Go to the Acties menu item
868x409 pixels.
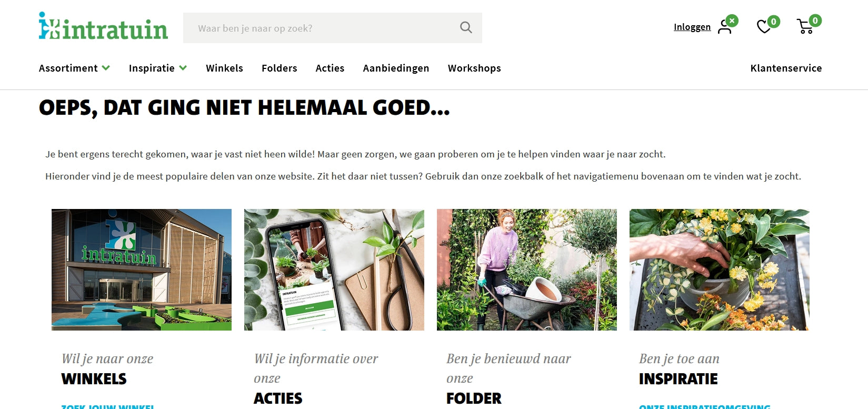click(330, 68)
